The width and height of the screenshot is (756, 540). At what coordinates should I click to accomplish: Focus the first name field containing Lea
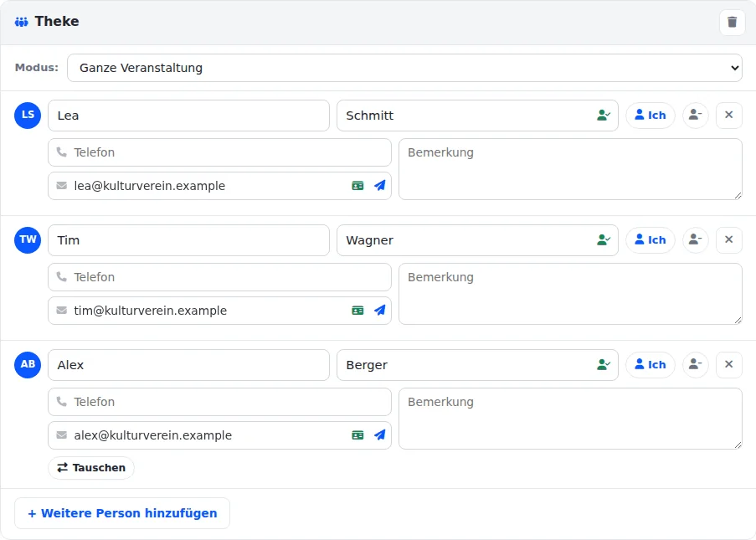tap(188, 116)
